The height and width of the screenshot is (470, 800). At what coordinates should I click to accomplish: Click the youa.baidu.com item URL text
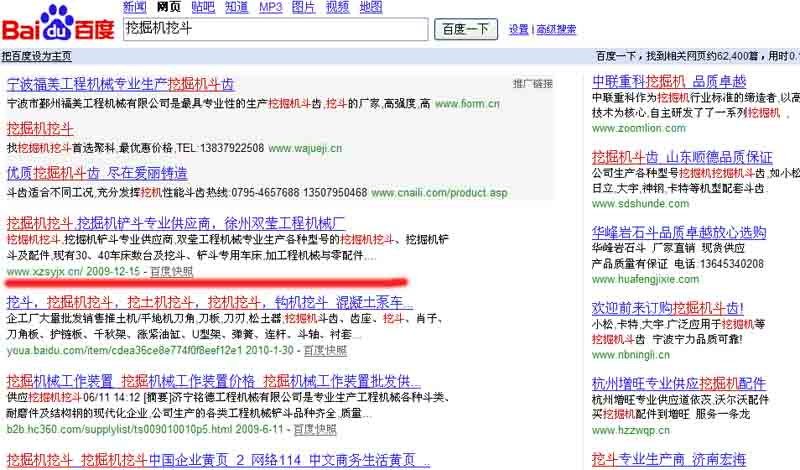150,351
